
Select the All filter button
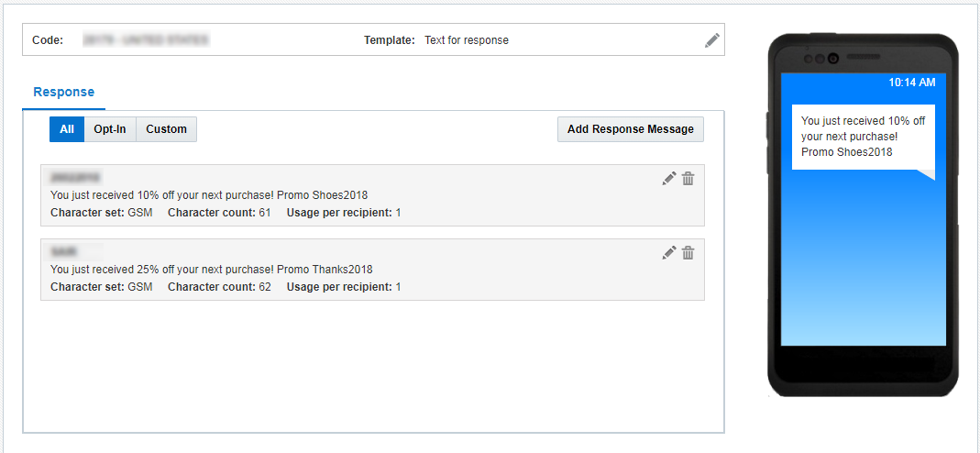[67, 129]
